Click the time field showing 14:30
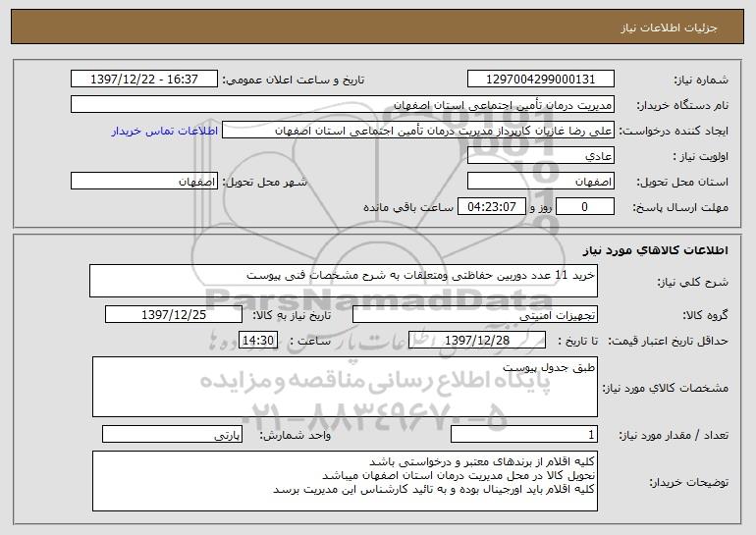The image size is (756, 535). click(258, 341)
